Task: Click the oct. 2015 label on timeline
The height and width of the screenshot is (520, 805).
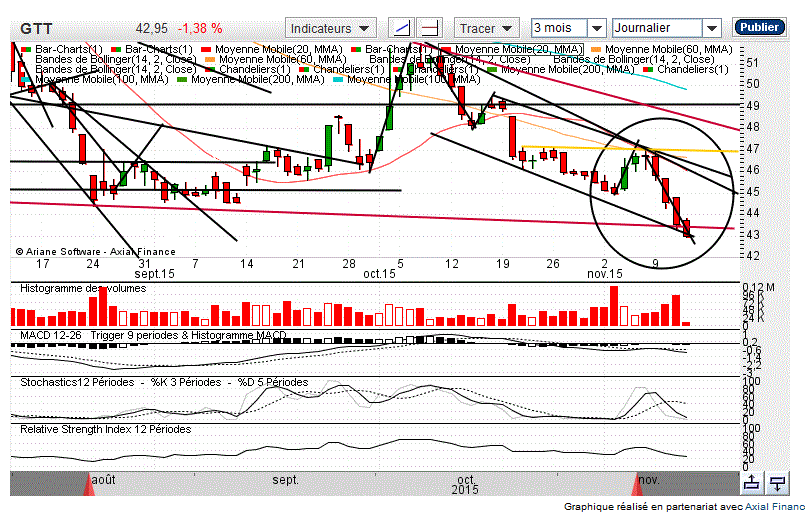Action: point(465,485)
